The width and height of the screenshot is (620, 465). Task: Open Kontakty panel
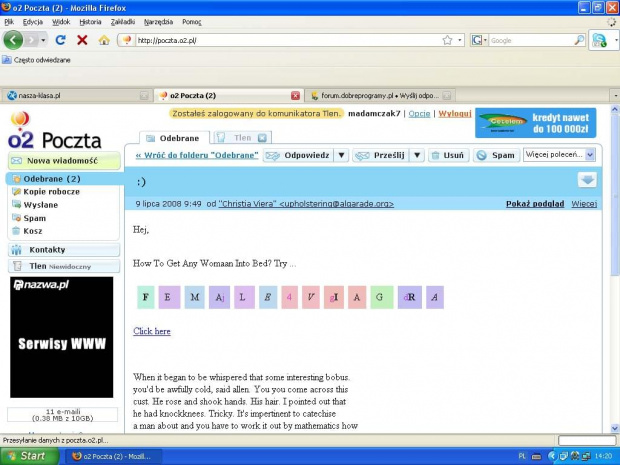point(64,250)
